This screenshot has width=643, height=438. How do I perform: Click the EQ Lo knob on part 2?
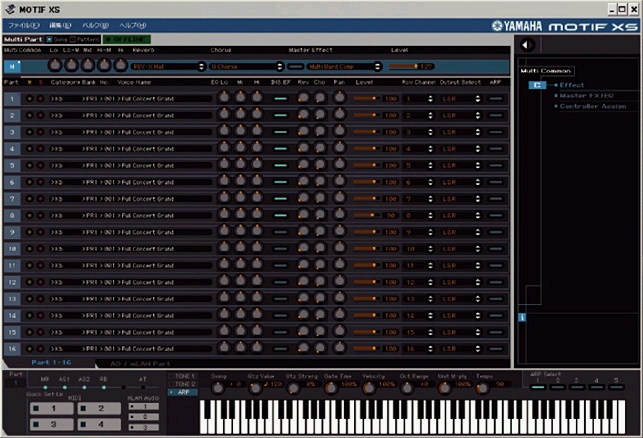point(224,114)
